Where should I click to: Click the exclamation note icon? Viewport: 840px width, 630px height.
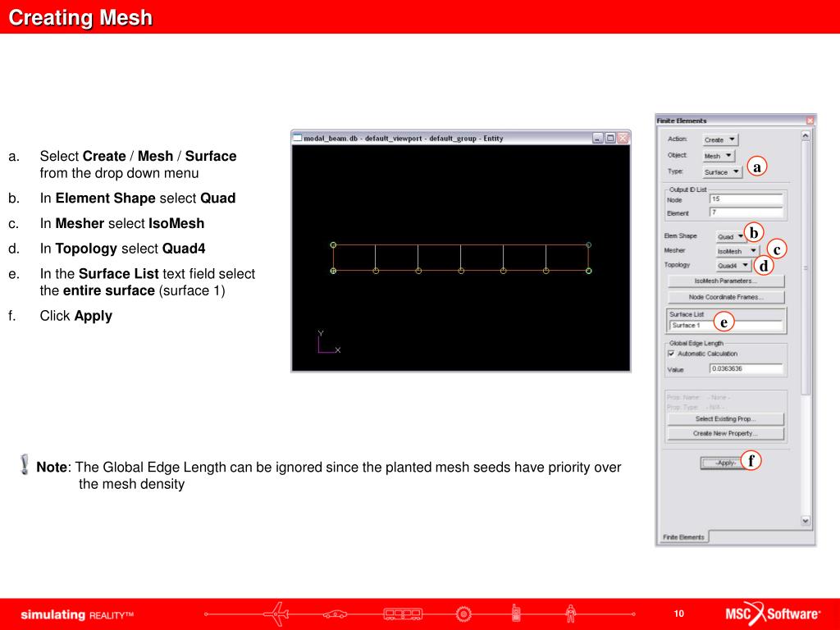(24, 464)
